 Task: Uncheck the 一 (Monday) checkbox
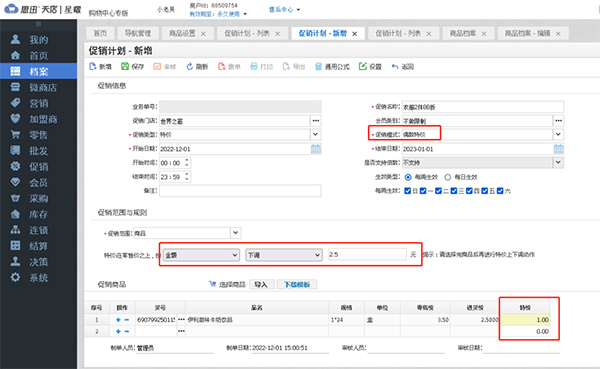pos(423,191)
